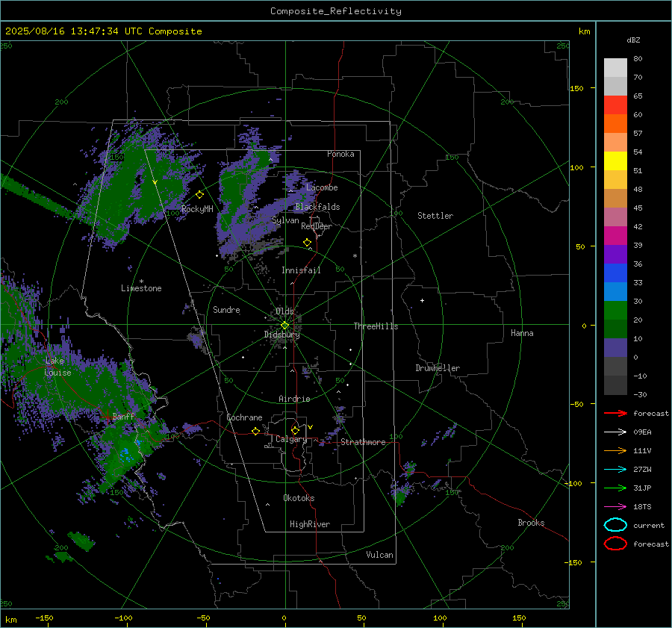The height and width of the screenshot is (628, 672).
Task: Pick the magenta 39-42 dBZ color swatch
Action: 615,235
